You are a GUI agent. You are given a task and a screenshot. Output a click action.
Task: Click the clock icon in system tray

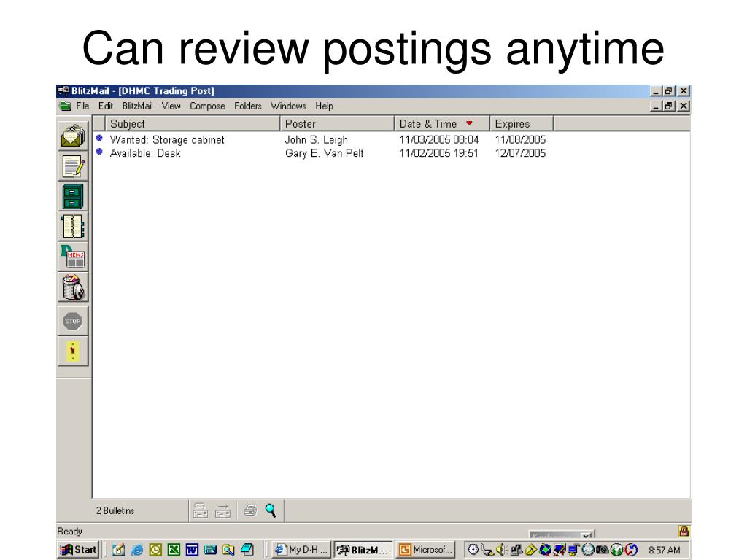coord(473,550)
